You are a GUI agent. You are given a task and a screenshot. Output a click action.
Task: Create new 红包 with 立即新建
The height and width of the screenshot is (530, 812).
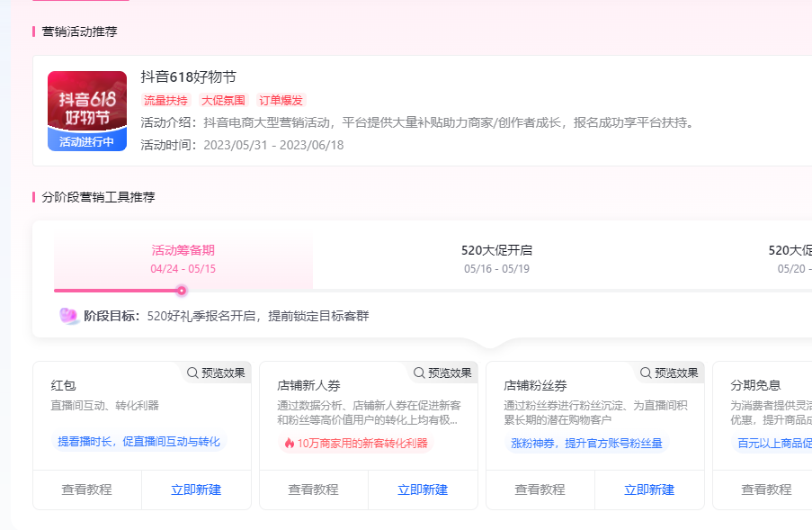[x=196, y=490]
